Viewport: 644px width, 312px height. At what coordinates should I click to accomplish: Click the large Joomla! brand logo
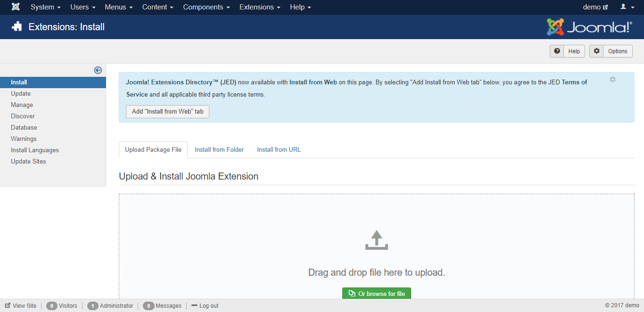pyautogui.click(x=589, y=27)
